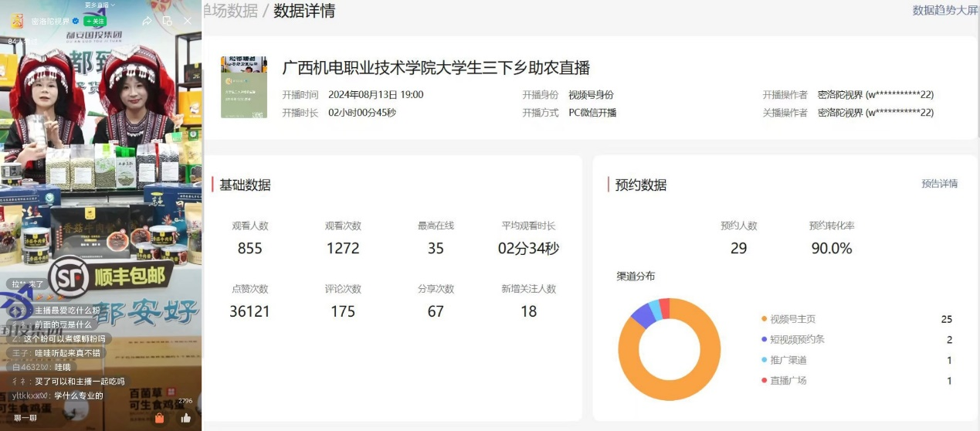Select the 直播广场 legend item
980x431 pixels.
788,381
